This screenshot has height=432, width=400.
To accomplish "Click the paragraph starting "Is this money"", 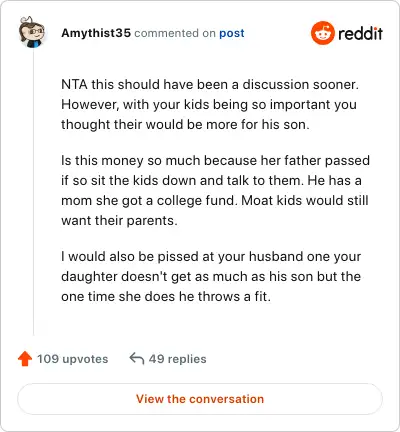I will pos(215,190).
